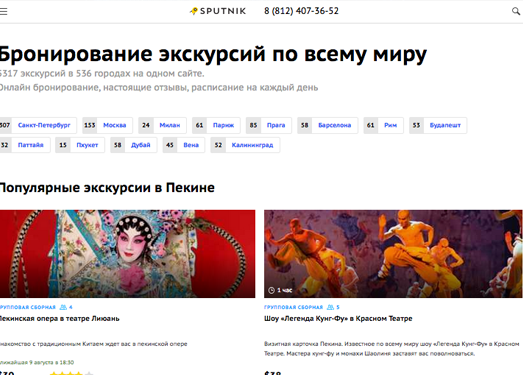523x375 pixels.
Task: Click the $38 price on Kung-Fu card
Action: (x=273, y=373)
